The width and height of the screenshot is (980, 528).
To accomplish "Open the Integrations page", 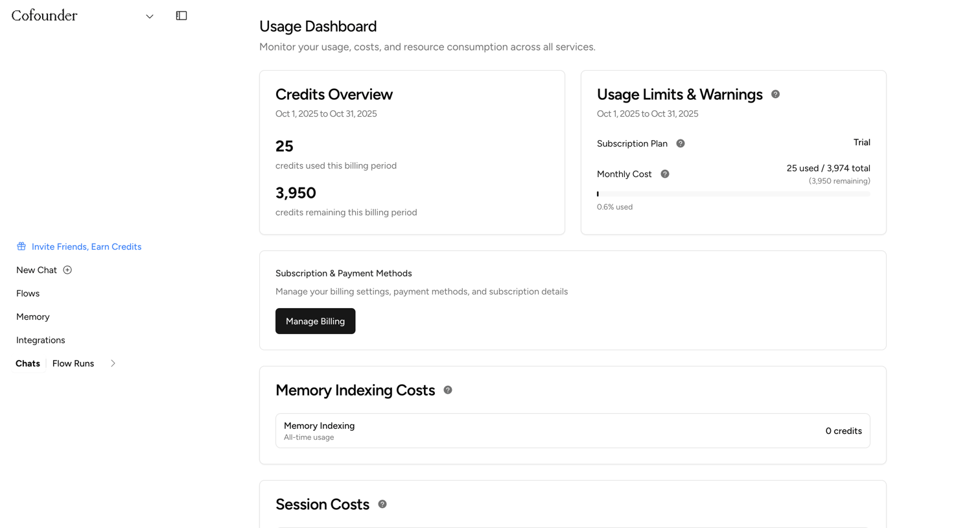I will point(41,340).
